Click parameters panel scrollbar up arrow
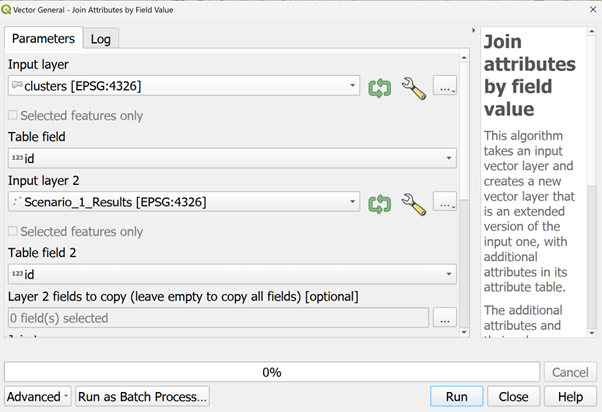Screen dimensions: 602x412 [x=464, y=58]
